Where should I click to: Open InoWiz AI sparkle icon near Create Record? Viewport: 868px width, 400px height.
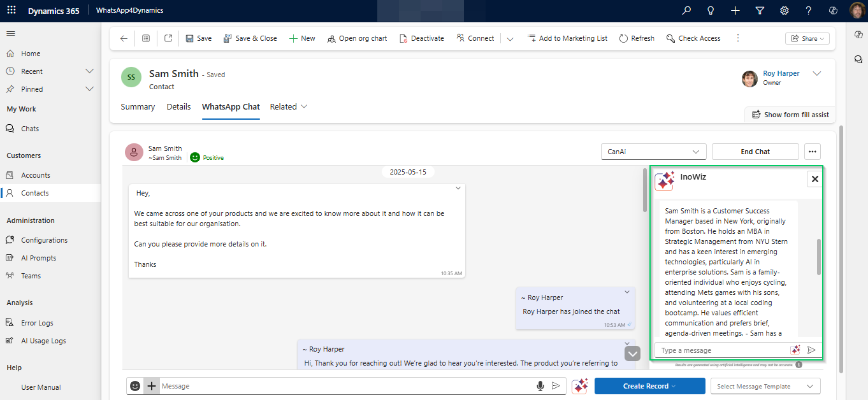579,386
